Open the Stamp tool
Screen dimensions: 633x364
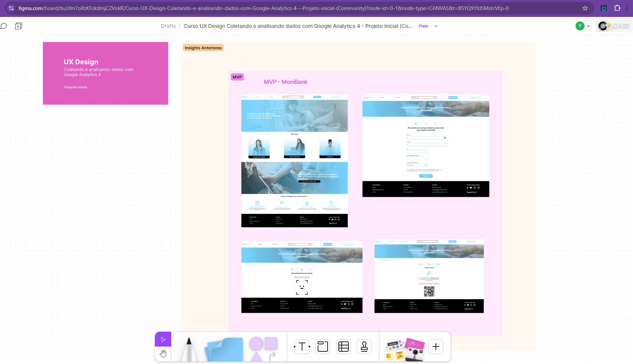click(x=364, y=347)
